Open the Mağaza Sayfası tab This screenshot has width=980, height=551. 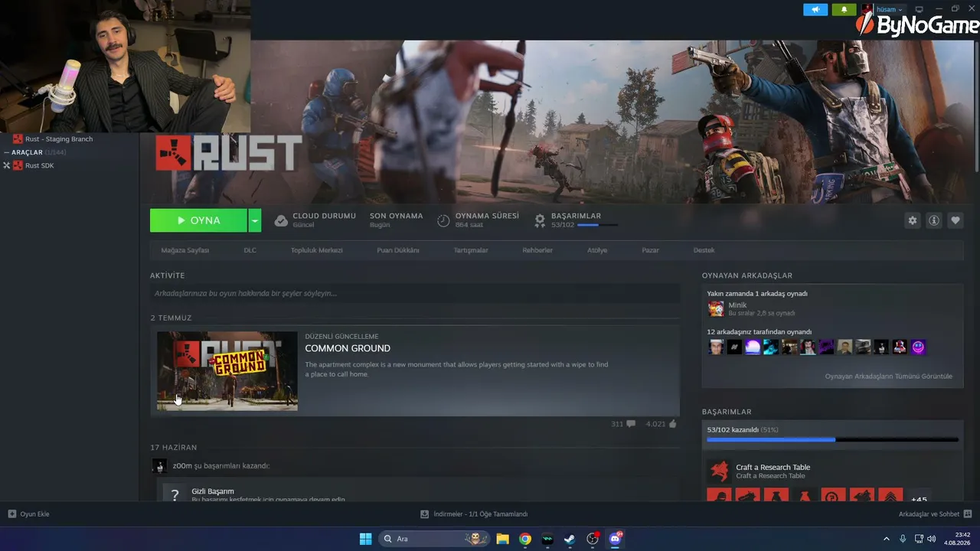185,250
